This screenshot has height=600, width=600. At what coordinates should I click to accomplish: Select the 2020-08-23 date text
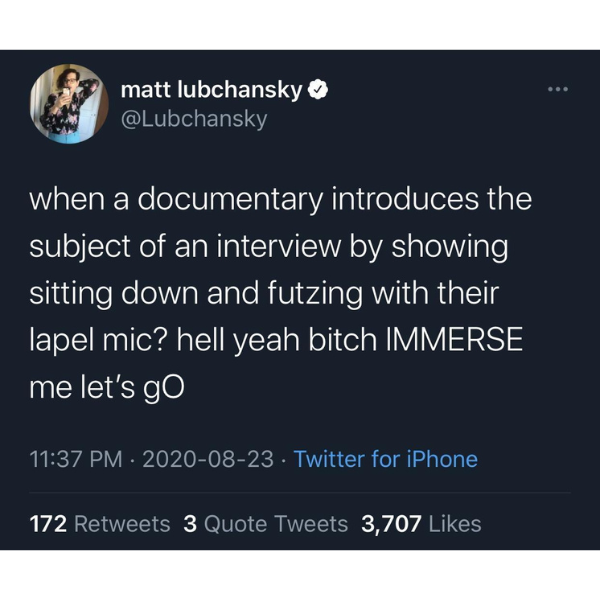(208, 459)
